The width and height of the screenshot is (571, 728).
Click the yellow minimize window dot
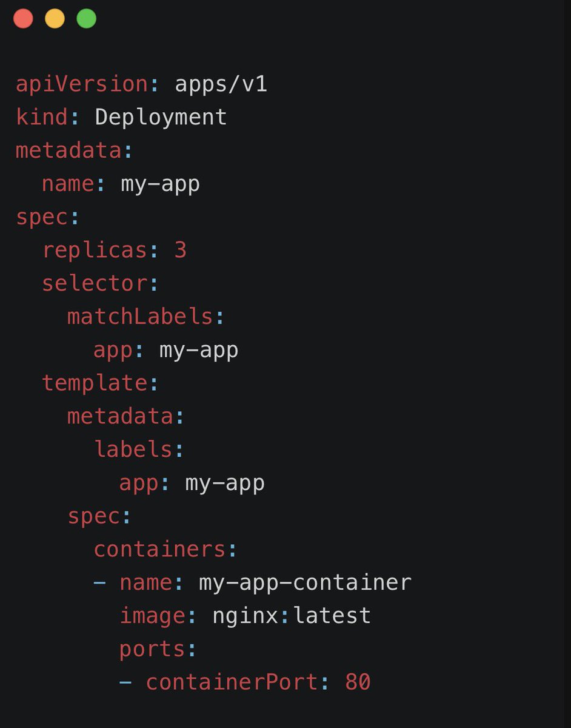(55, 18)
